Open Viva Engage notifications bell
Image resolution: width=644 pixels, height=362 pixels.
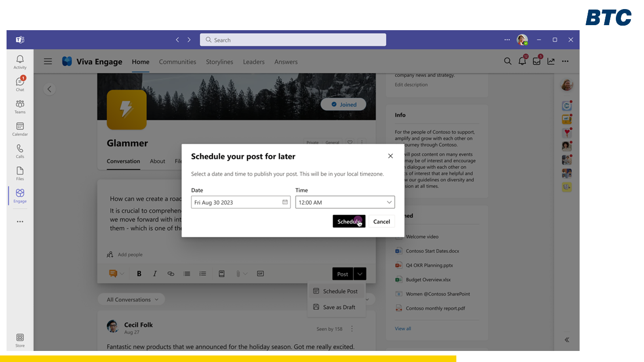pos(522,61)
